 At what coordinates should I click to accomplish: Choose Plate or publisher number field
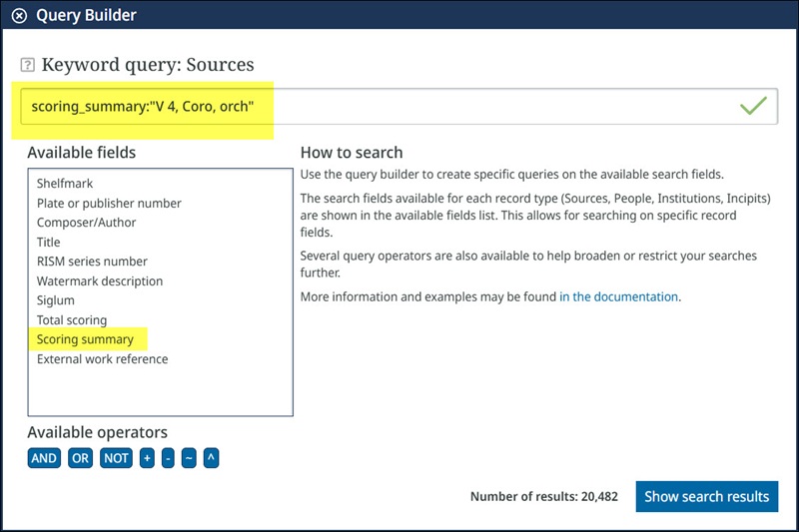(109, 204)
